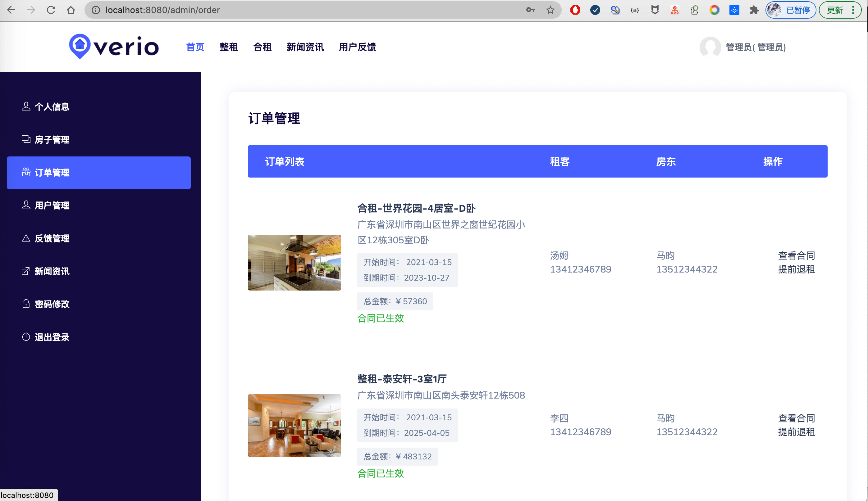
Task: Click 查看合同 for 世界花园 order
Action: pos(796,256)
